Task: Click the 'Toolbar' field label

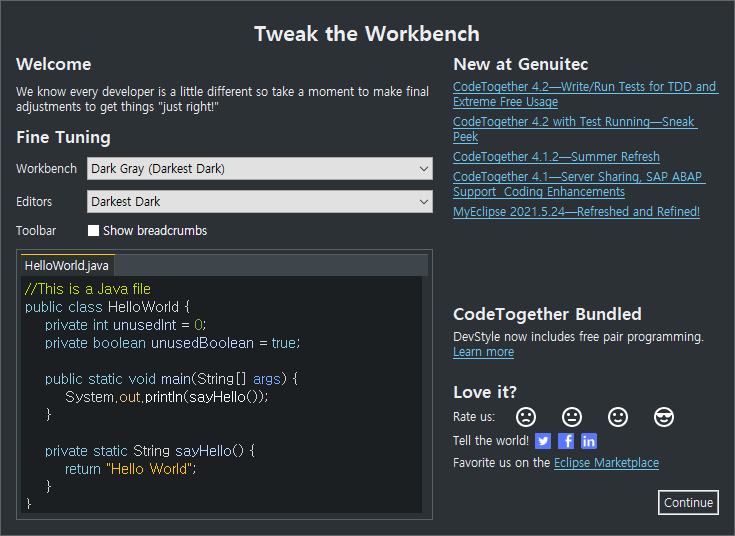Action: click(36, 231)
